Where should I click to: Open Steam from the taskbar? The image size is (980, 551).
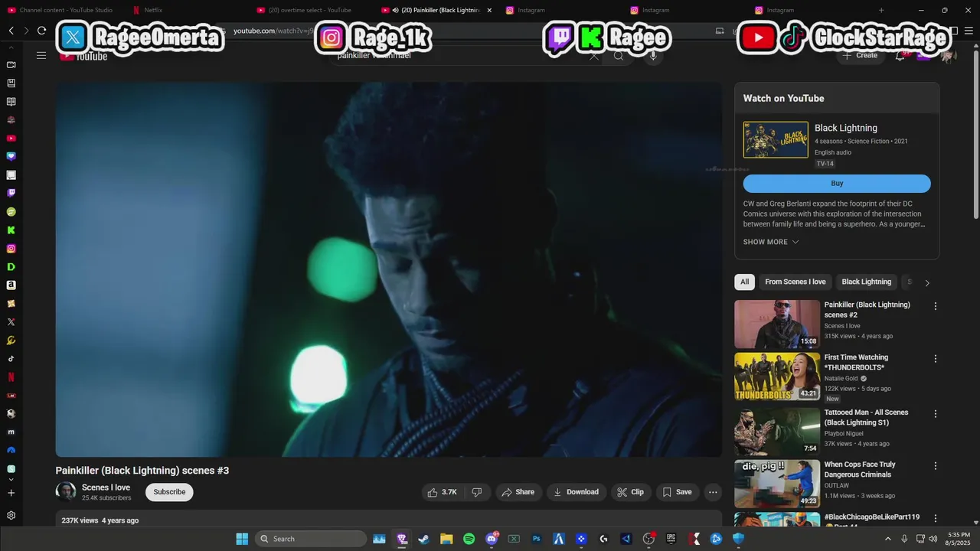423,539
